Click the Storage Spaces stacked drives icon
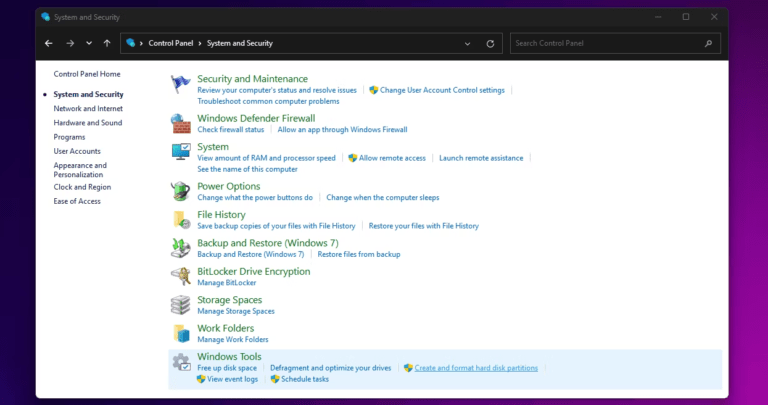Viewport: 768px width, 405px height. [x=180, y=305]
